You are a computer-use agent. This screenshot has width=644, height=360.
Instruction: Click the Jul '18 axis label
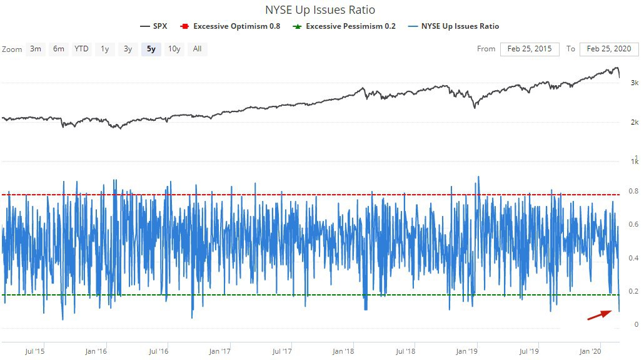point(405,351)
